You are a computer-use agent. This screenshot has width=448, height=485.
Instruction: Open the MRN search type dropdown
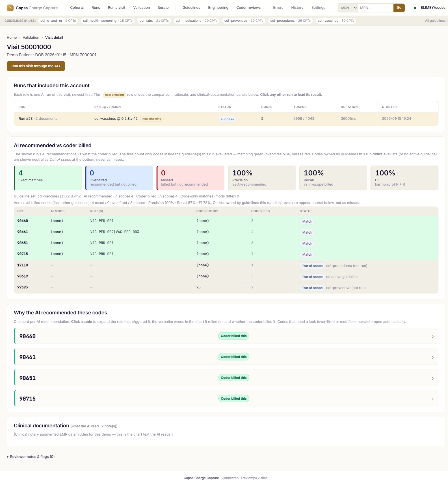(x=348, y=8)
